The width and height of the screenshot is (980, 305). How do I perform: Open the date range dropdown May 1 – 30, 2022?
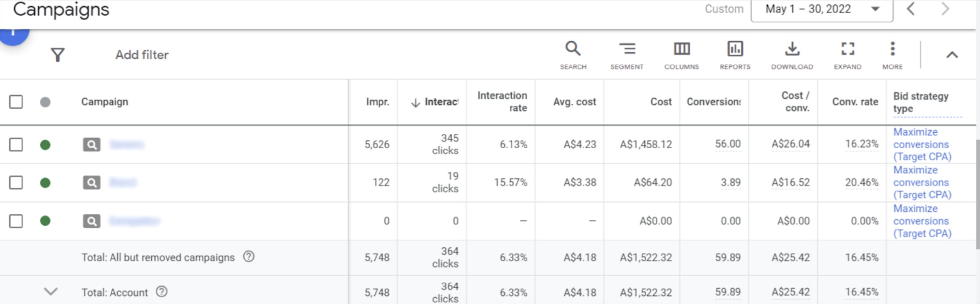[x=822, y=10]
